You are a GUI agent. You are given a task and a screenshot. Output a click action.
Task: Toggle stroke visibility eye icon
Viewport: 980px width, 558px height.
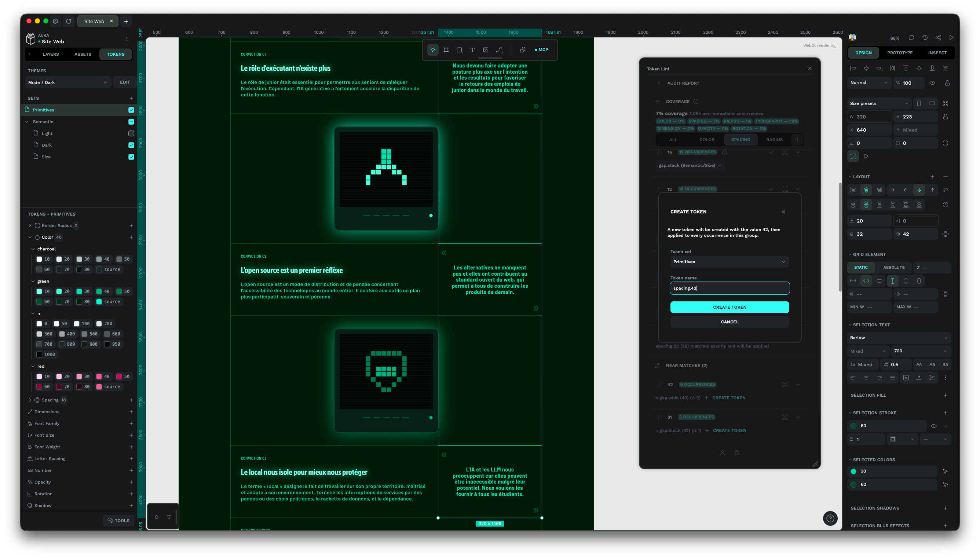934,426
